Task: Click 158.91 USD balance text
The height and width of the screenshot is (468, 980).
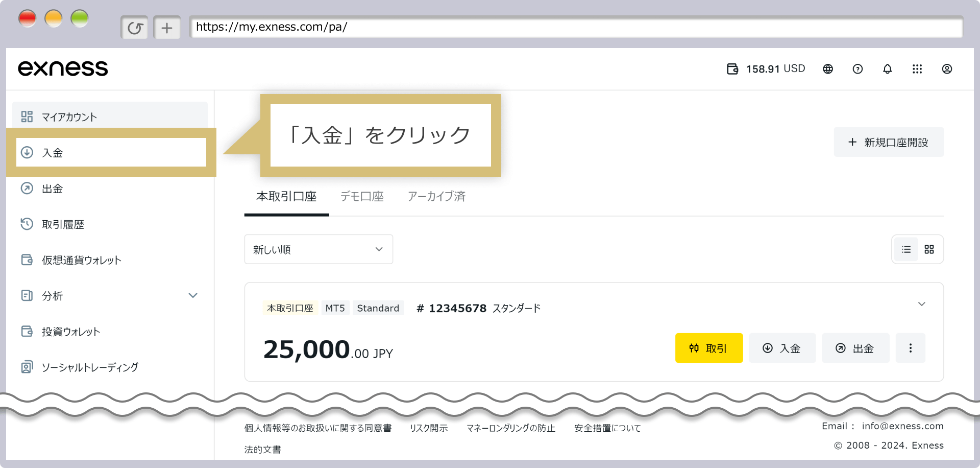Action: (776, 69)
